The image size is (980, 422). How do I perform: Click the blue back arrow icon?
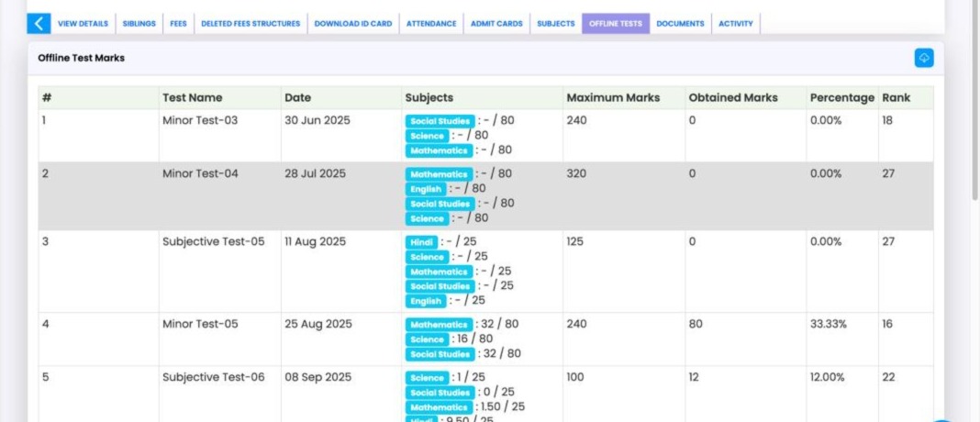click(39, 24)
